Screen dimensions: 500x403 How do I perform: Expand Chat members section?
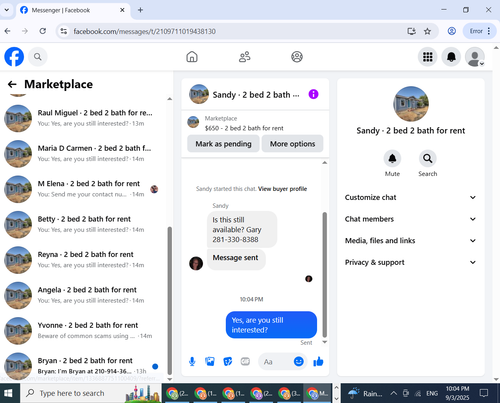click(x=410, y=219)
